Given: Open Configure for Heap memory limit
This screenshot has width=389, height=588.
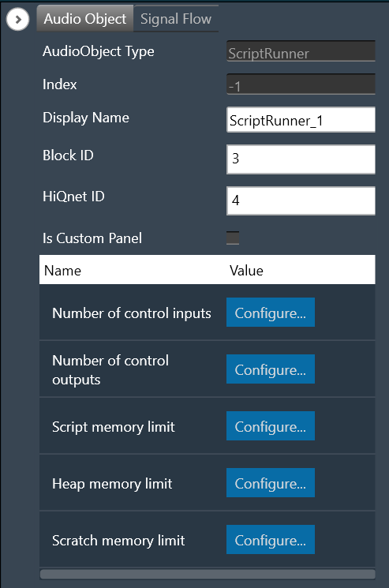Looking at the screenshot, I should 271,483.
